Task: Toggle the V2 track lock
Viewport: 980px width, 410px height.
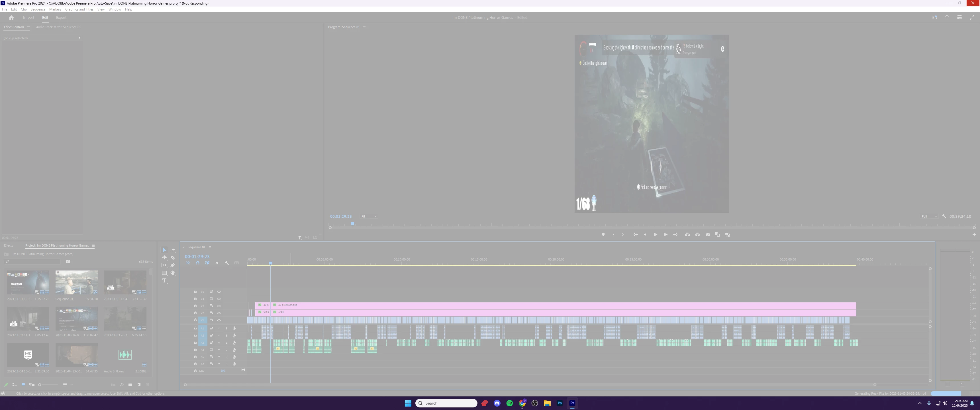Action: (x=195, y=313)
